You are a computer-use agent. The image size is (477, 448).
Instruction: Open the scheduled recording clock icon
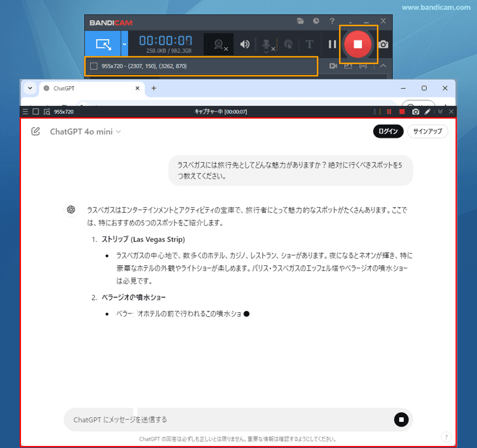[x=316, y=21]
